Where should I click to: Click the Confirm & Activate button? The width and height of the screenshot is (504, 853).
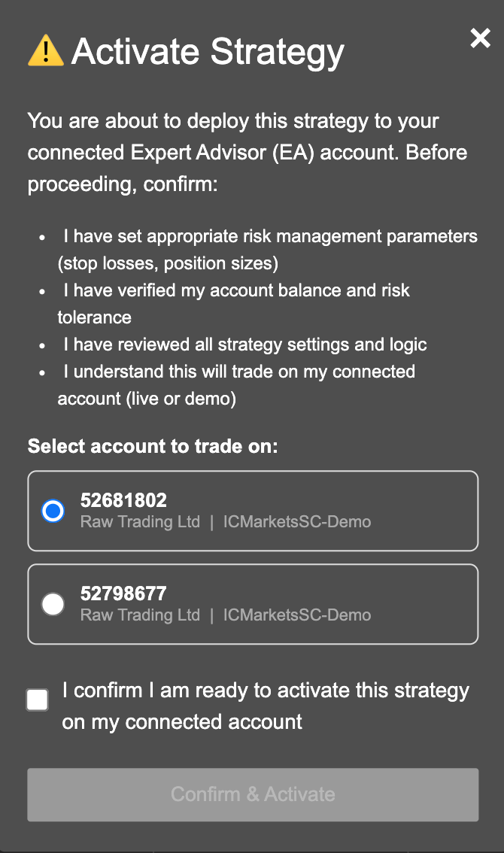pos(252,794)
